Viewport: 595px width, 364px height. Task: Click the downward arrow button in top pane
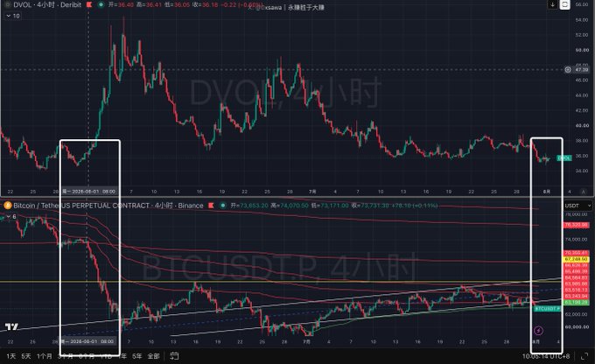(x=553, y=4)
